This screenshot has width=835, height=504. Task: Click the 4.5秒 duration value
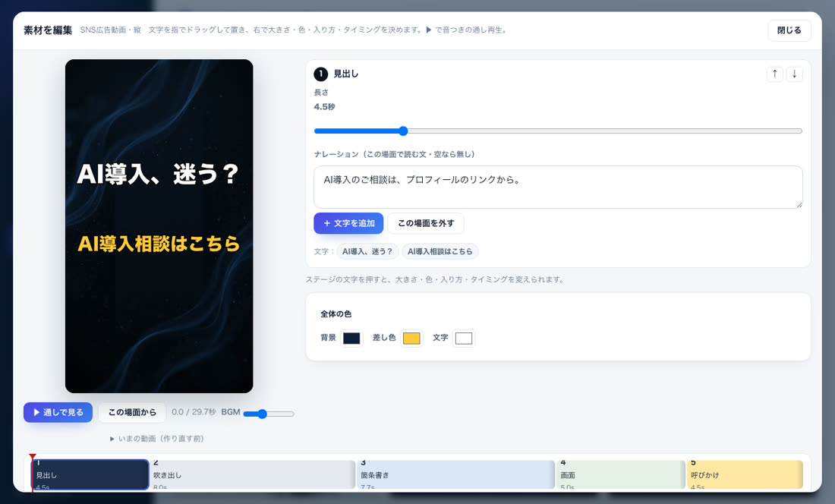click(324, 106)
